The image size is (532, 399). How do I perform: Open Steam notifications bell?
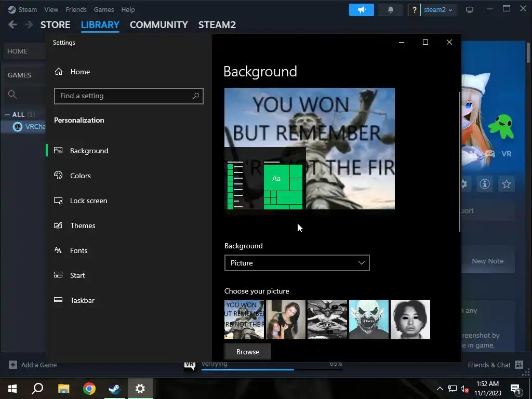click(391, 10)
